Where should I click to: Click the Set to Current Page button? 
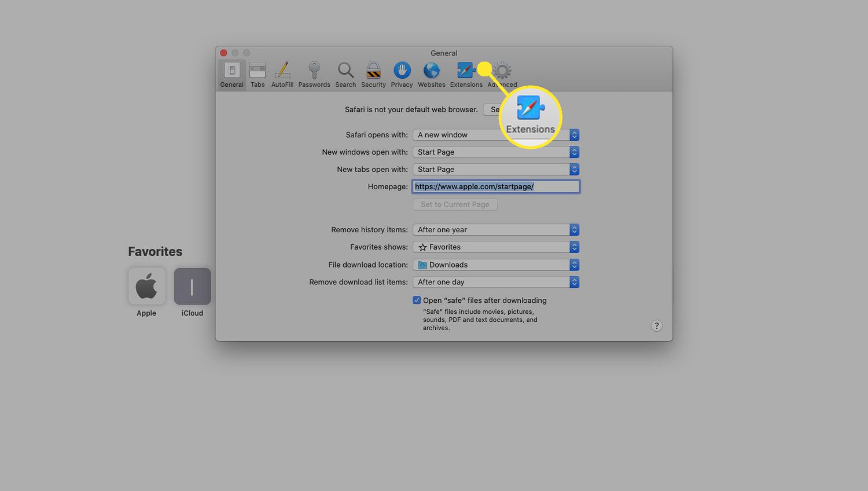pos(455,204)
